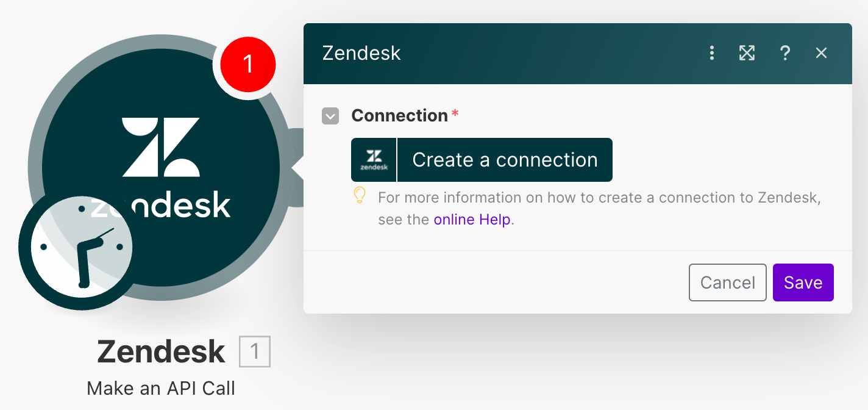Click the Make an API Call label
The height and width of the screenshot is (410, 868).
pyautogui.click(x=161, y=388)
